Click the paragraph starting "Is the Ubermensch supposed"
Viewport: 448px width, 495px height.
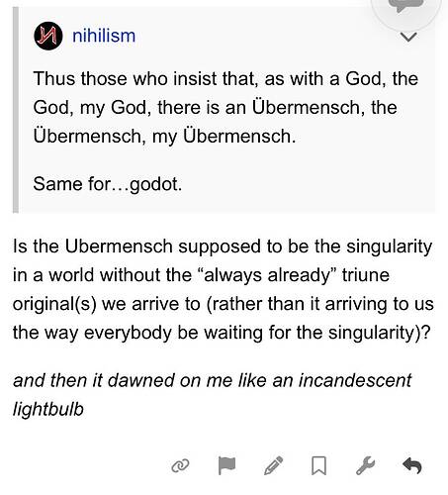[x=224, y=289]
